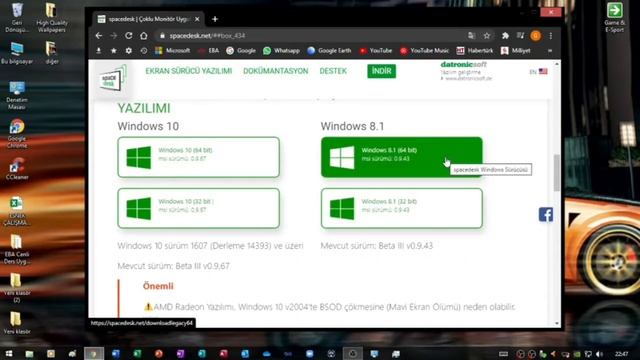The height and width of the screenshot is (360, 640).
Task: Go back with the Chrome back arrow
Action: 99,36
